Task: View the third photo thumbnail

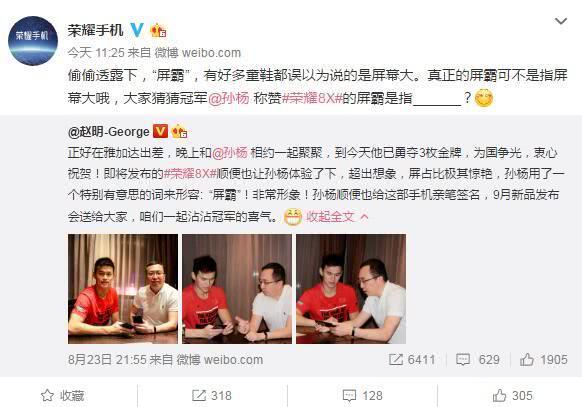Action: coord(351,289)
